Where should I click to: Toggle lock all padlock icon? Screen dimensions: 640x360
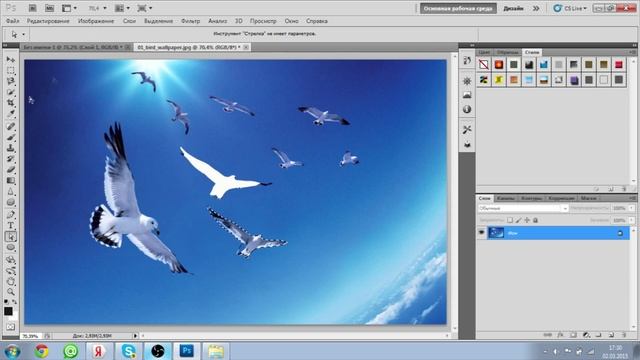536,220
